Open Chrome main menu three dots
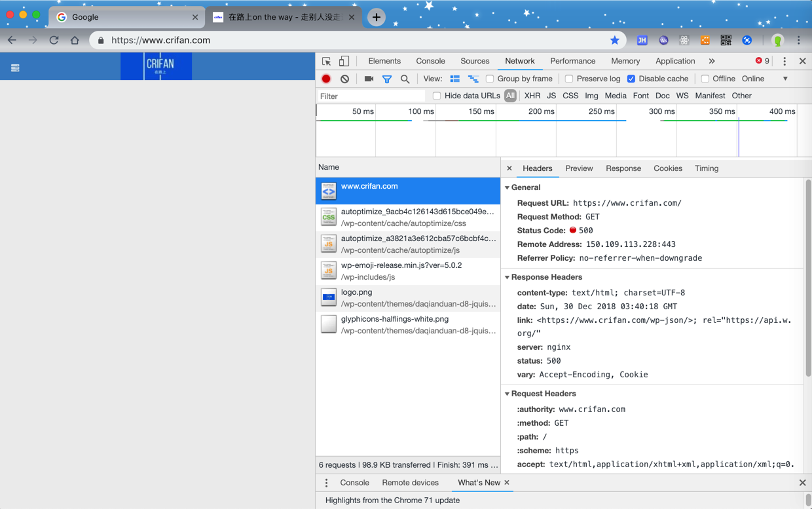Viewport: 812px width, 509px height. 799,40
